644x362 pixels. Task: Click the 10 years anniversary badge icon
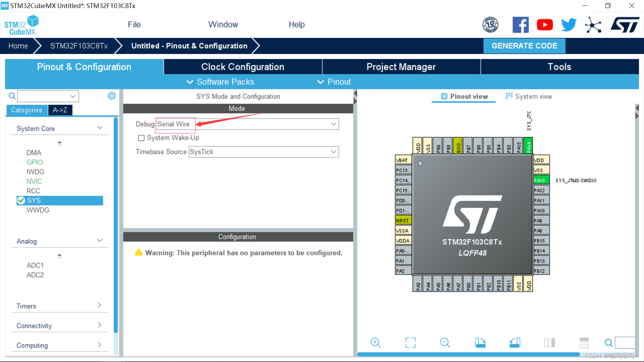coord(490,25)
